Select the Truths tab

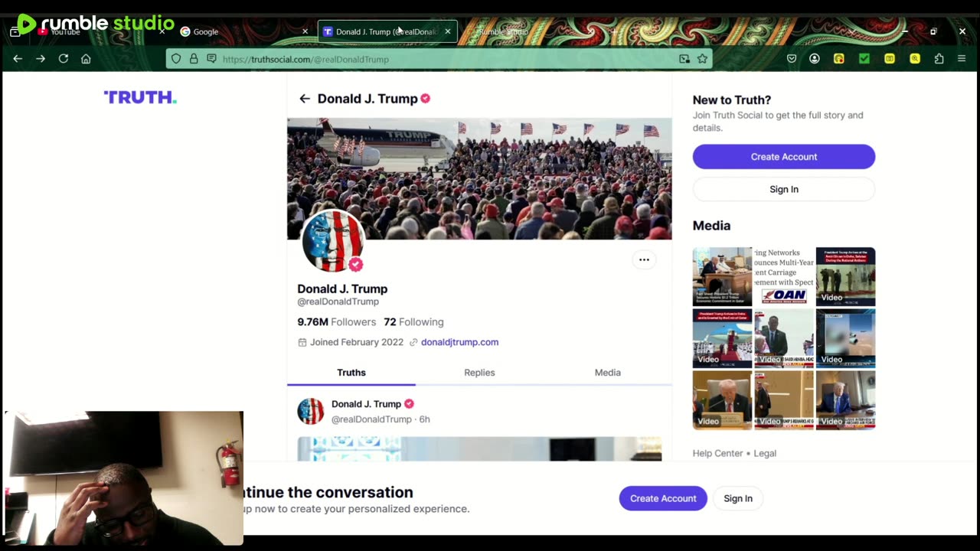[x=351, y=373]
